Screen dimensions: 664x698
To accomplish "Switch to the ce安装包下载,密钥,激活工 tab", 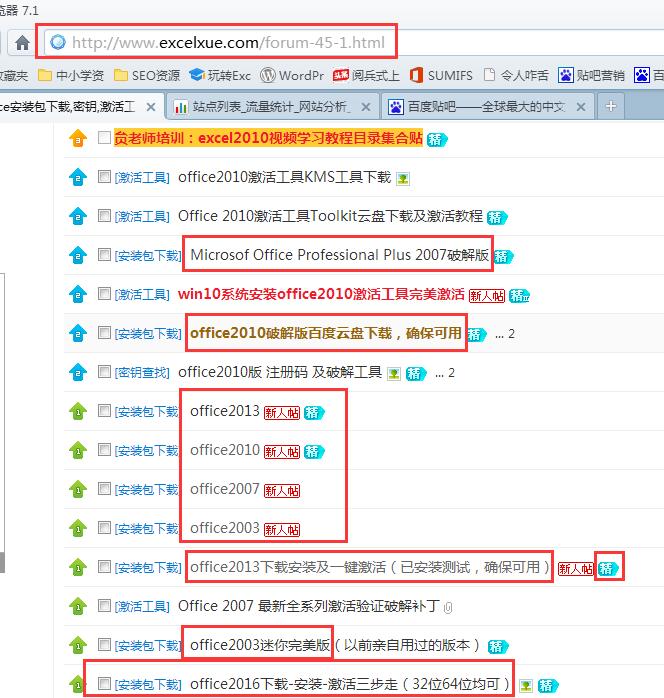I will 67,107.
